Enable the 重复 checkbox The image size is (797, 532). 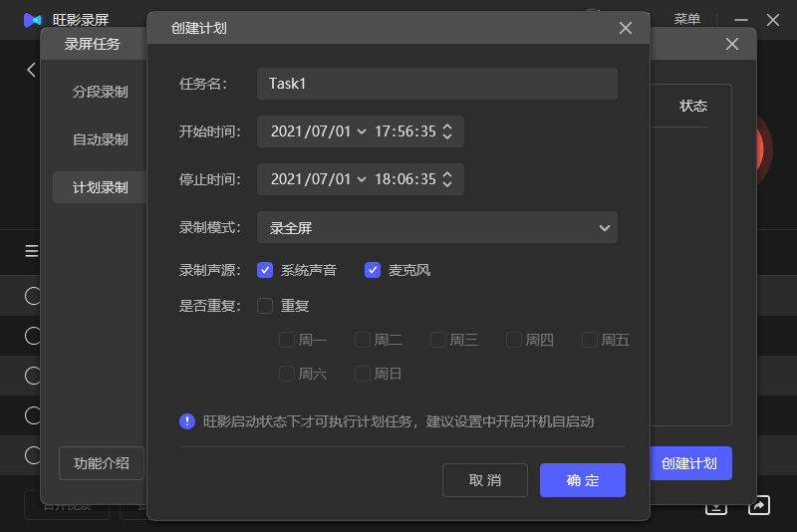pyautogui.click(x=265, y=306)
